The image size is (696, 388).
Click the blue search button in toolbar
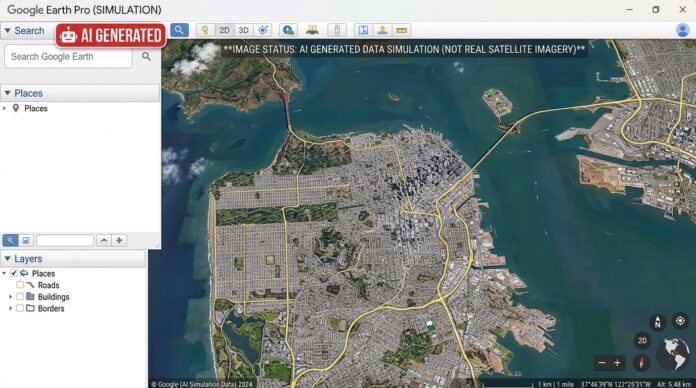point(179,30)
